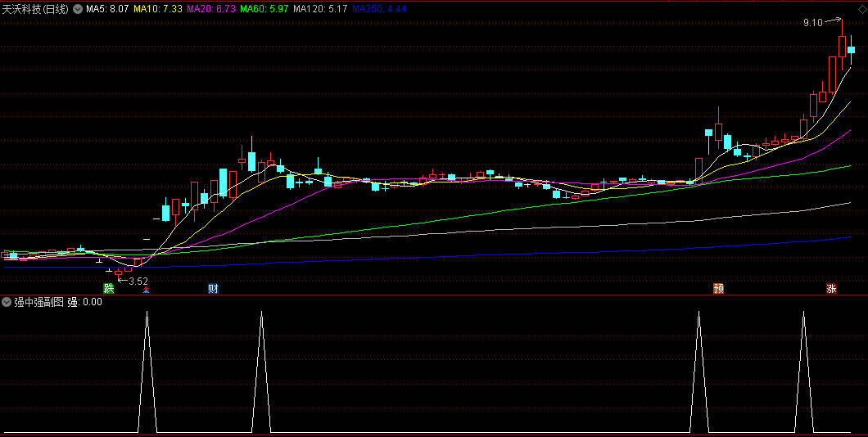
Task: Click the fourth signal spike in sub-chart
Action: coord(804,371)
